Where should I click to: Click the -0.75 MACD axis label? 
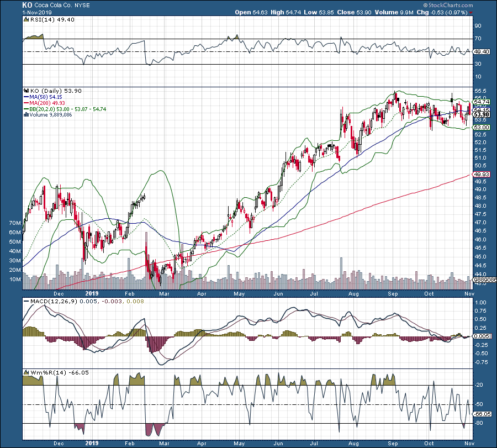click(480, 362)
